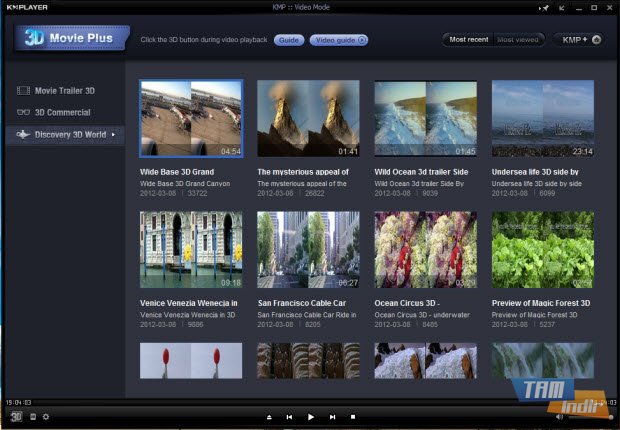The height and width of the screenshot is (430, 620).
Task: Open the Ocean Circus 3D thumbnail
Action: point(425,250)
